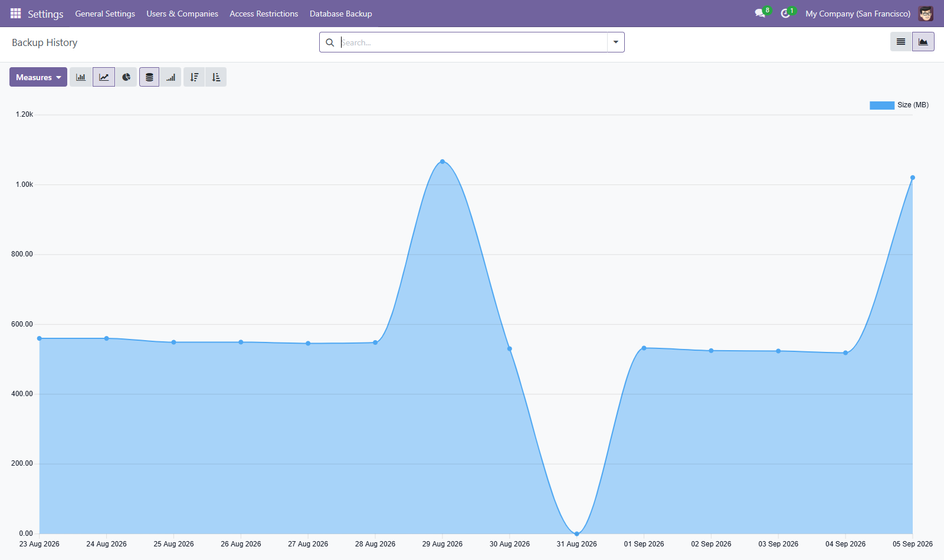944x560 pixels.
Task: Toggle Size (MB) legend swatch
Action: coord(882,105)
